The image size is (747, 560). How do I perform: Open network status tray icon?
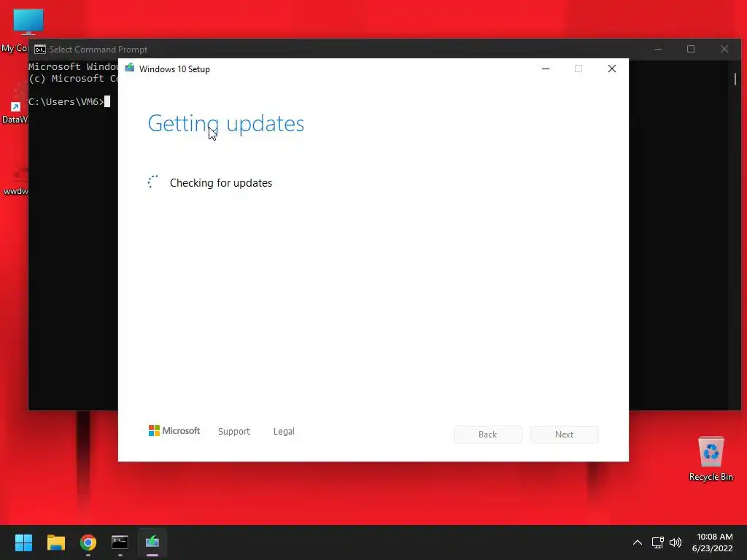tap(658, 542)
